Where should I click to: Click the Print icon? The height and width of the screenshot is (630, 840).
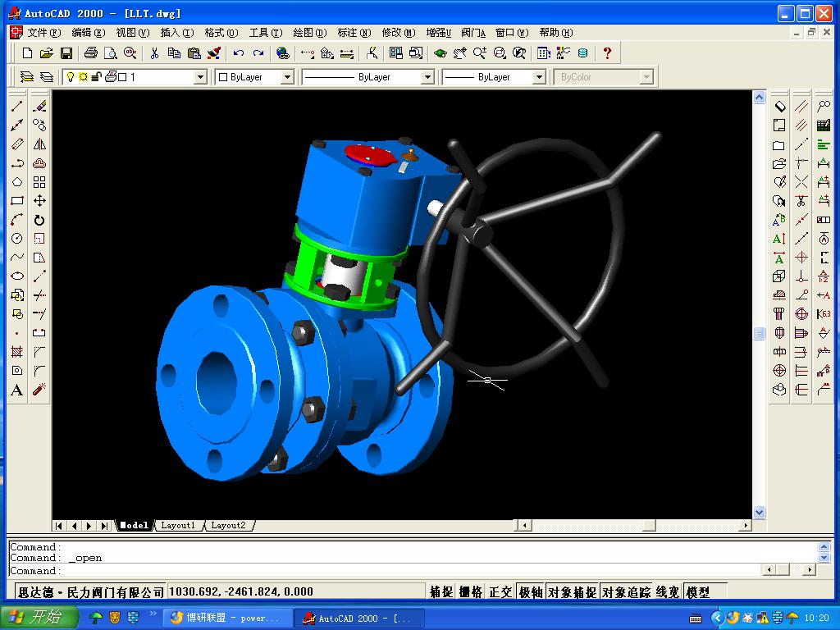pyautogui.click(x=91, y=53)
